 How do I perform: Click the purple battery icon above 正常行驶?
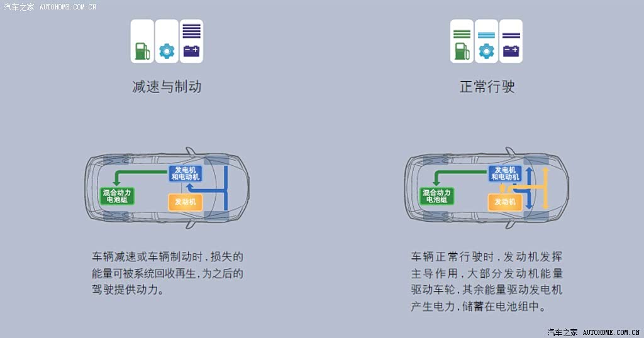[511, 51]
